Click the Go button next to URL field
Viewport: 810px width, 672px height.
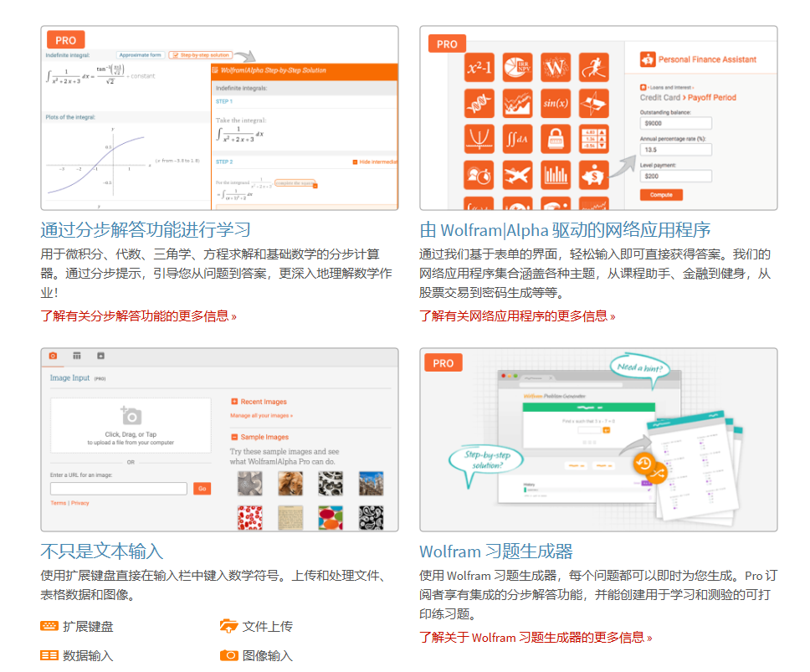tap(202, 489)
